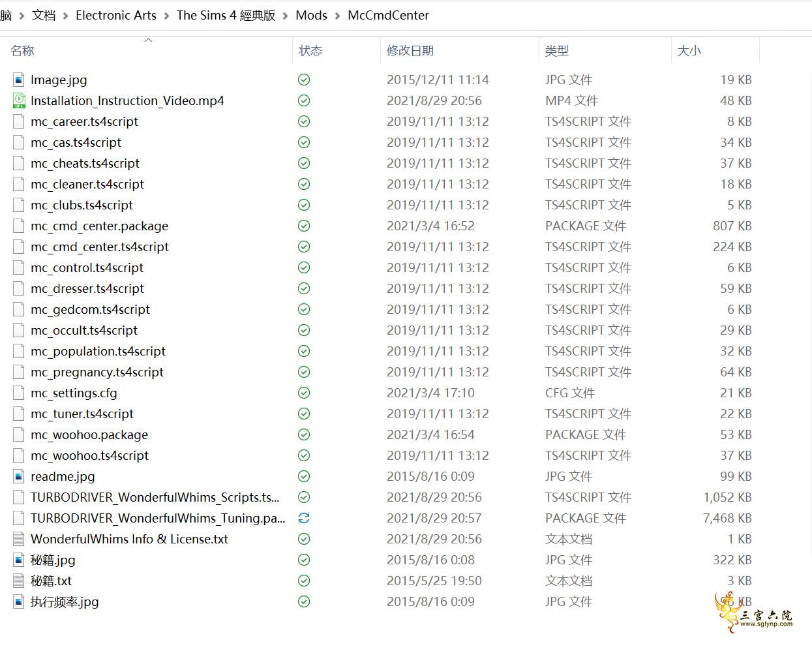Click the mc_gedcom.ts4script file icon
The height and width of the screenshot is (653, 812).
tap(18, 309)
